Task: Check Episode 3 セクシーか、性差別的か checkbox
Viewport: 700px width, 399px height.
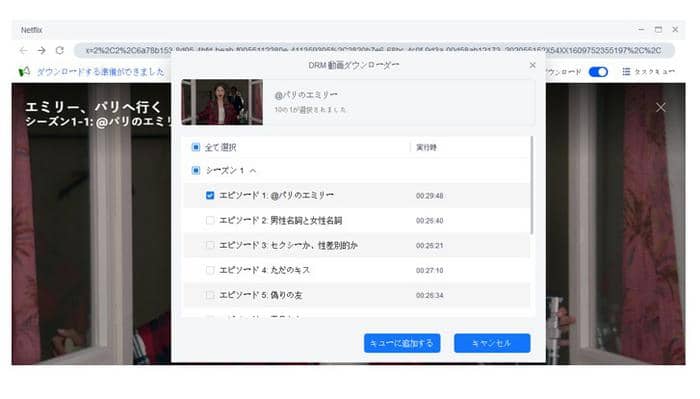Action: [x=210, y=245]
